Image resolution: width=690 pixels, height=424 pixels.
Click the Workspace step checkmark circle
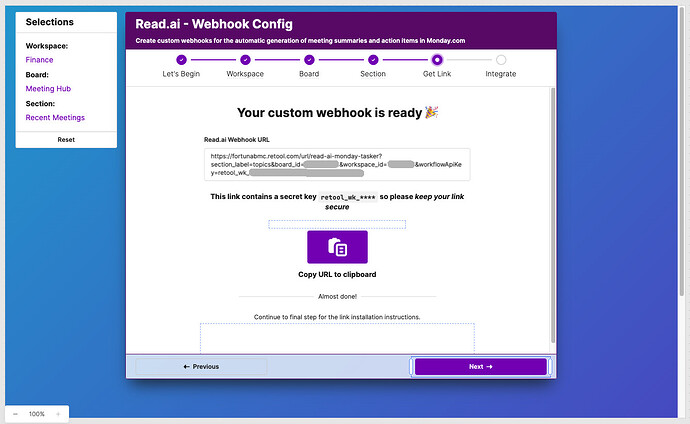245,60
